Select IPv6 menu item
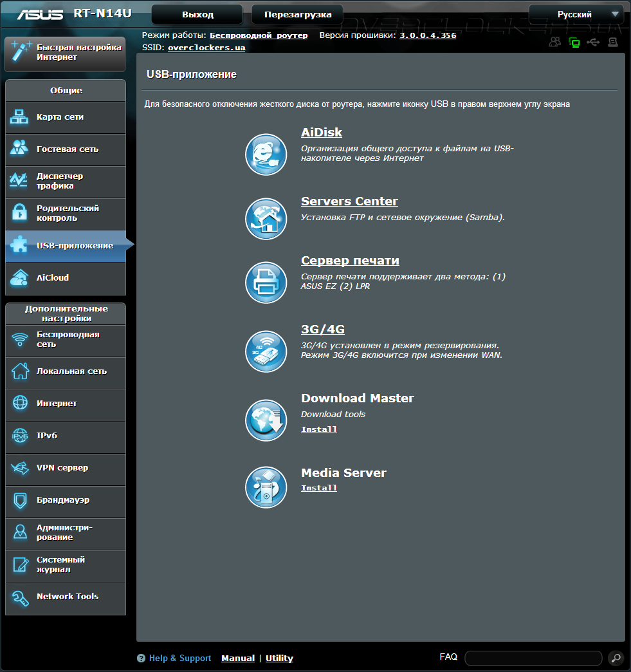631x672 pixels. click(66, 437)
